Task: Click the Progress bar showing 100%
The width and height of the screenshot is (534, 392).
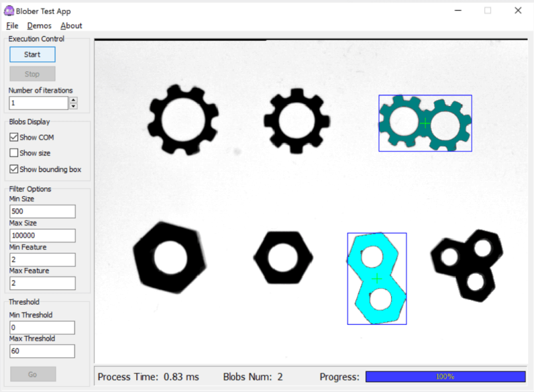Action: pyautogui.click(x=445, y=377)
